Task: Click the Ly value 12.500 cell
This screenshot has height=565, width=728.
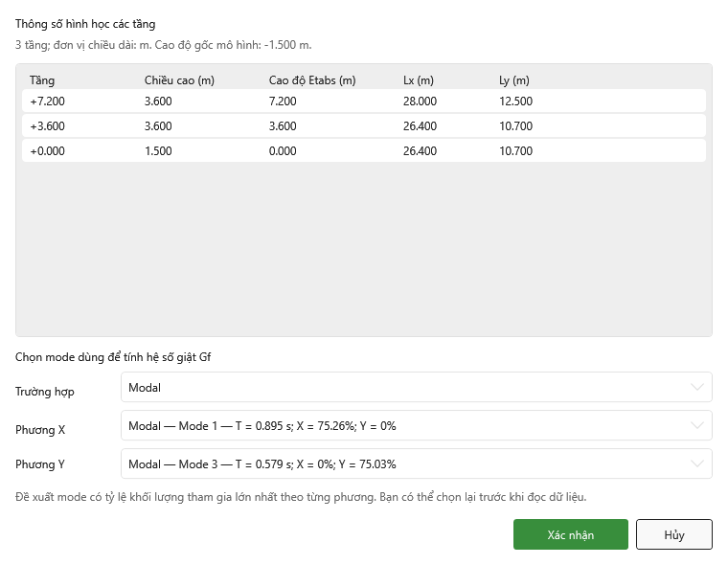Action: [x=515, y=102]
